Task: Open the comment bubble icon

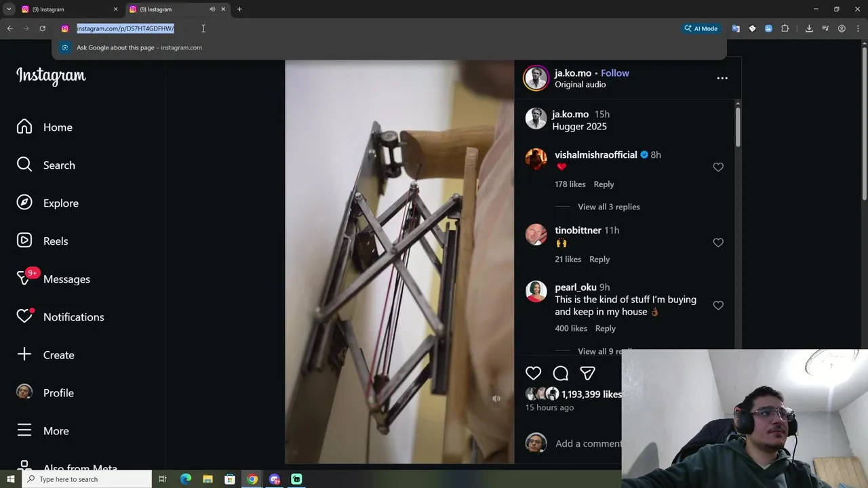Action: pyautogui.click(x=561, y=373)
